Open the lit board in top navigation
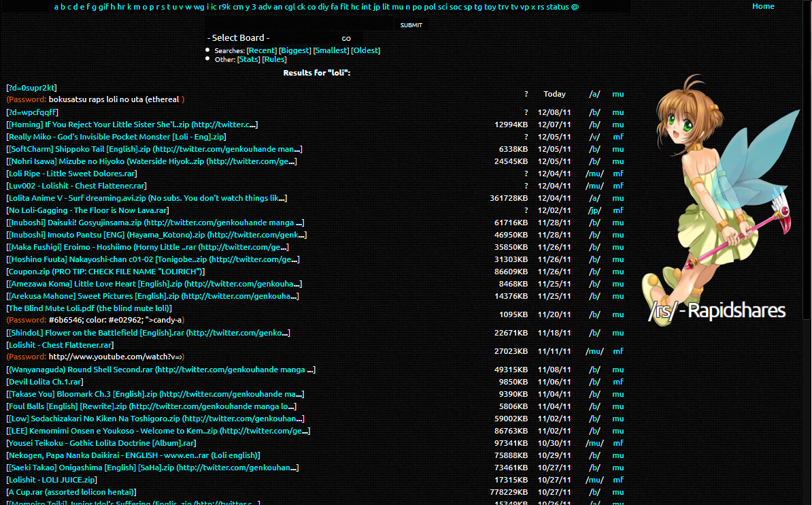Viewport: 812px width, 505px height. coord(386,7)
